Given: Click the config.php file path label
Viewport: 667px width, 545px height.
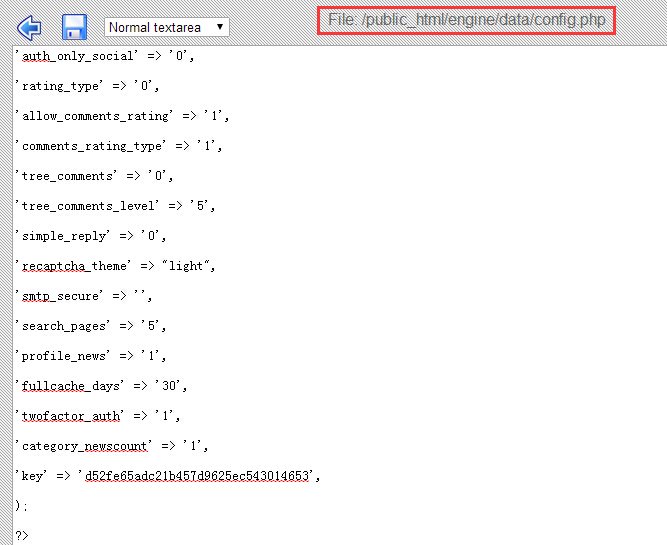Looking at the screenshot, I should [x=466, y=20].
